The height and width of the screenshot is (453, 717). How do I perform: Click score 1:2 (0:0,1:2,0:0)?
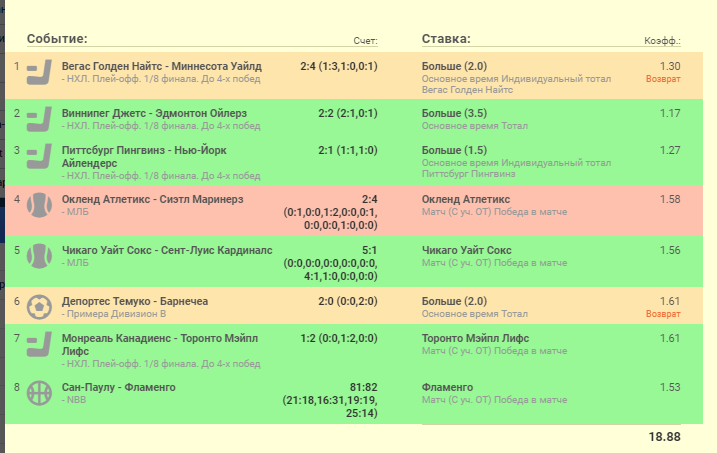pos(339,338)
